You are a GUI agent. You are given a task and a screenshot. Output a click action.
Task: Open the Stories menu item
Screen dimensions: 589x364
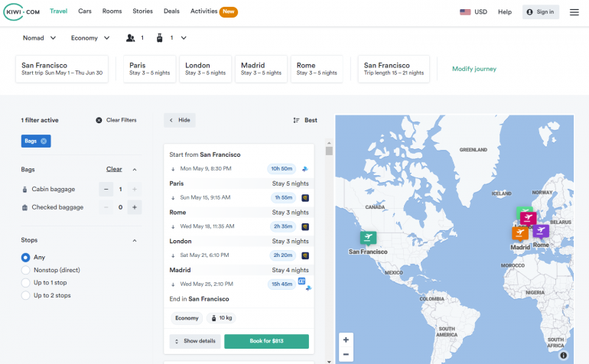142,11
